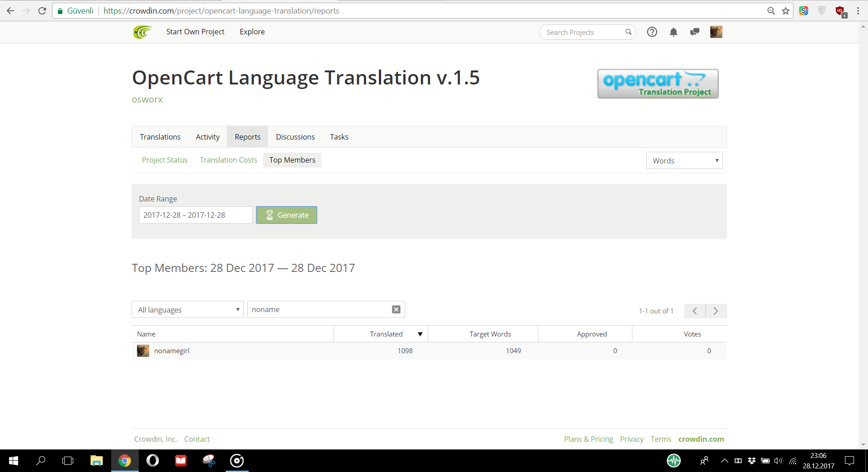The image size is (868, 472).
Task: Open the osworx owner link
Action: coord(147,99)
